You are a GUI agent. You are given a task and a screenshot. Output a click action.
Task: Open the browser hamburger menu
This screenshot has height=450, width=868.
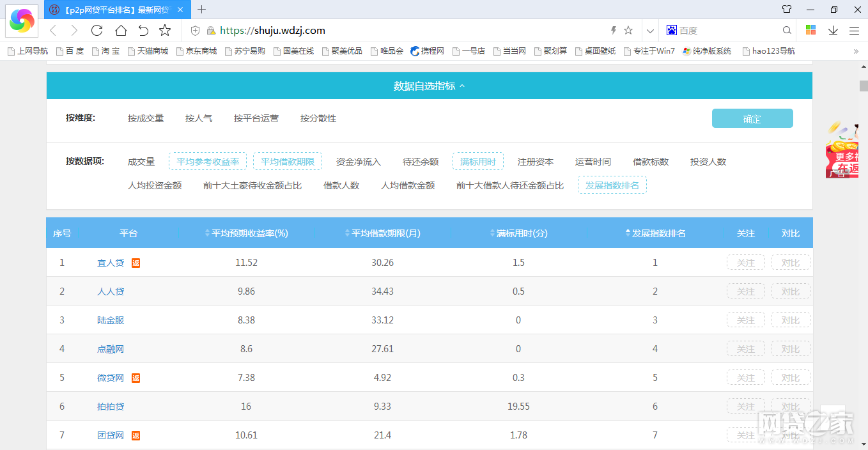pyautogui.click(x=854, y=31)
